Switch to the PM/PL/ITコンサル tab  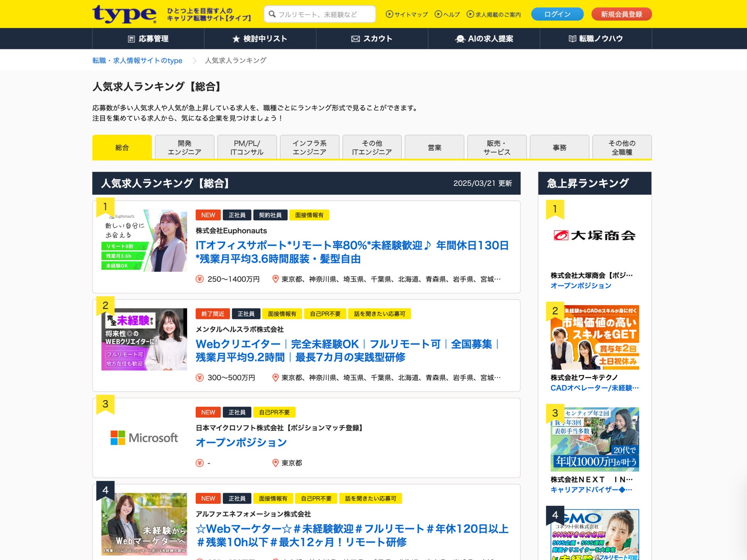coord(247,147)
